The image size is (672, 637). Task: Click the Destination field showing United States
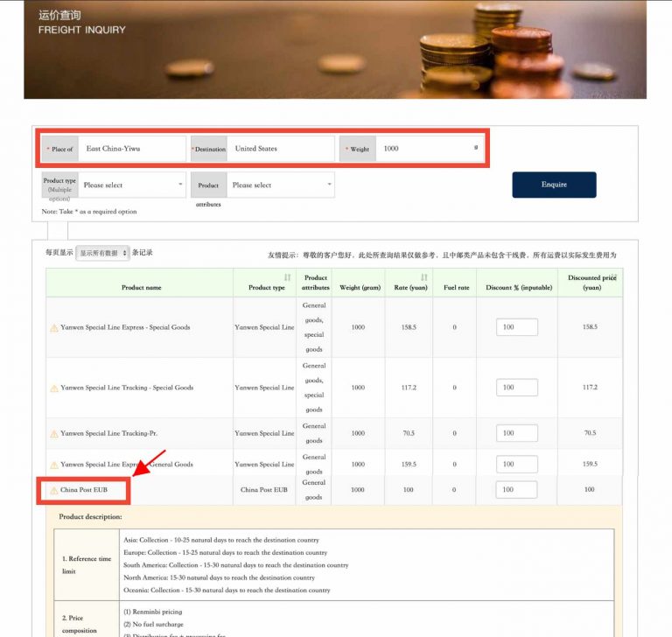click(x=281, y=149)
